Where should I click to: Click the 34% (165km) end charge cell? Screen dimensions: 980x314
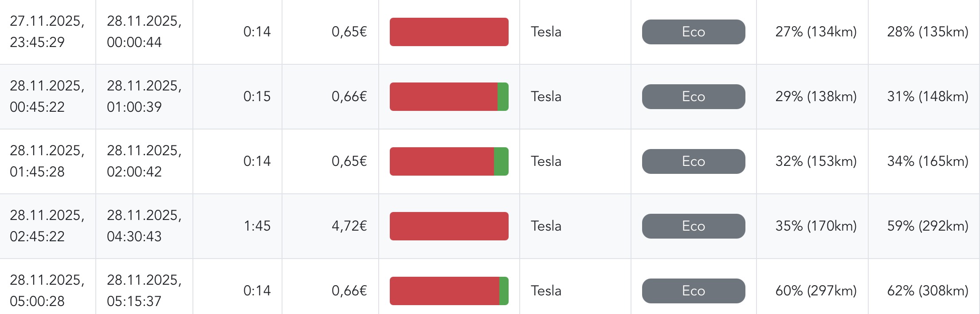pos(927,161)
